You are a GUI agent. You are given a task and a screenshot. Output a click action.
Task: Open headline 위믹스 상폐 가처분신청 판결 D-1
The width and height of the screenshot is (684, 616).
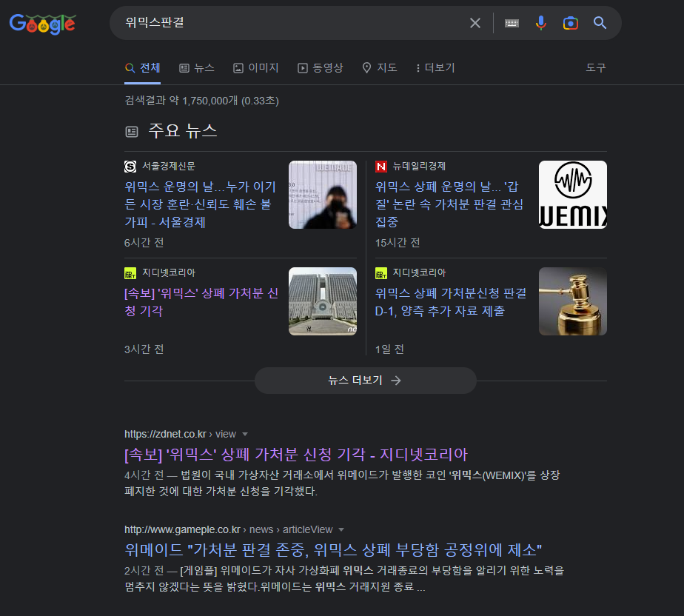(451, 302)
